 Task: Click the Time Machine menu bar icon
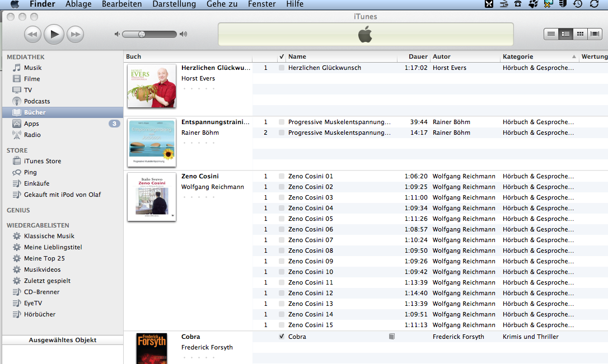point(578,4)
